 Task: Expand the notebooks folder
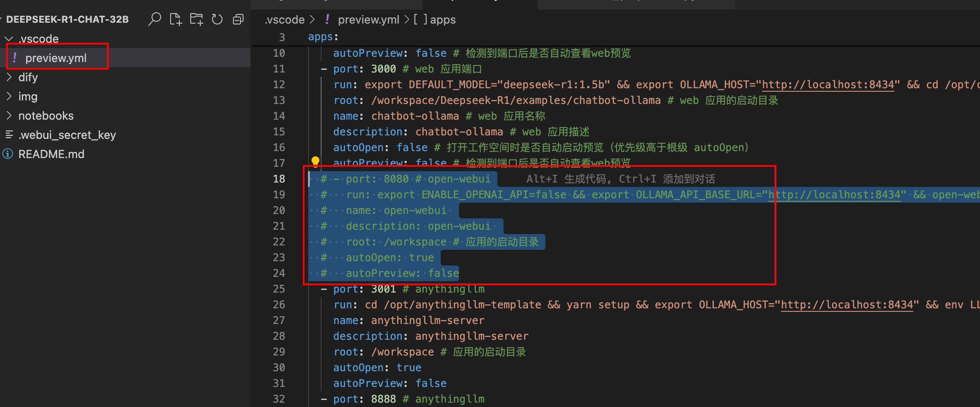(9, 116)
